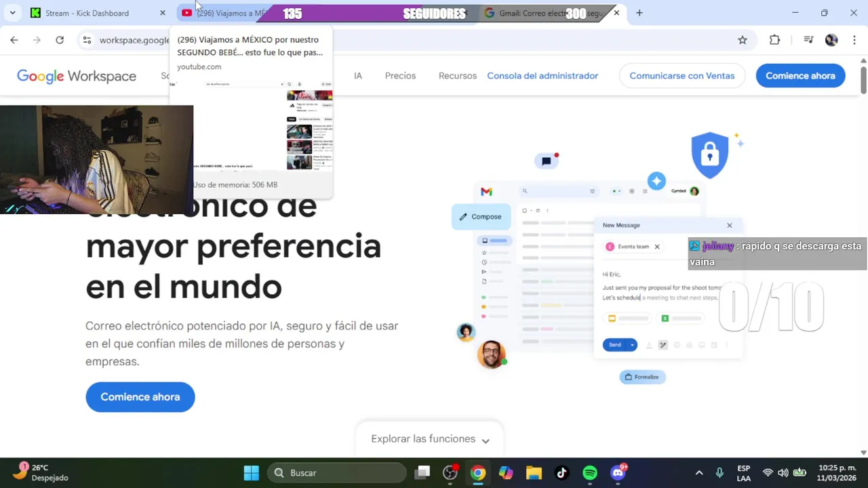The image size is (868, 488).
Task: Open Consola del administrador link
Action: click(x=542, y=76)
